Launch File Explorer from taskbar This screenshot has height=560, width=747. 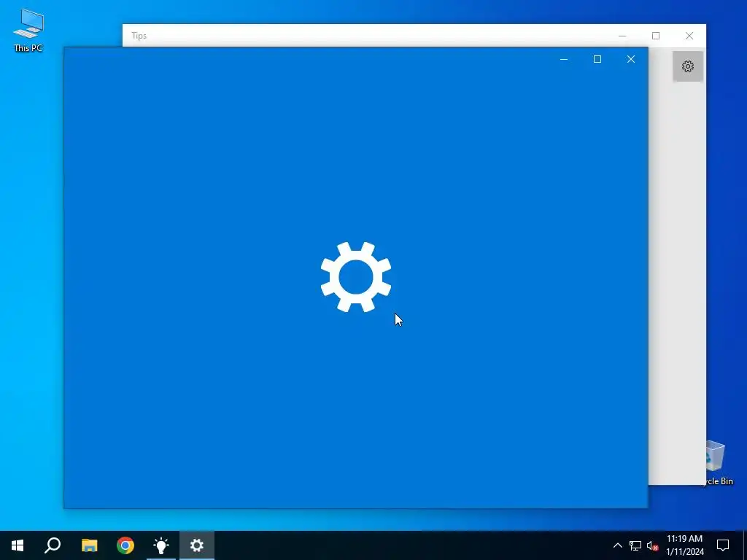89,545
